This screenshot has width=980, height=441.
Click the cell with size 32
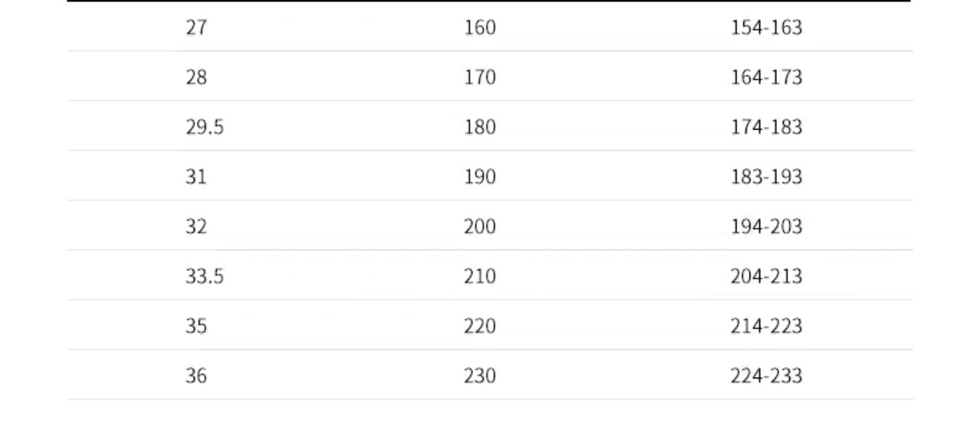coord(196,227)
